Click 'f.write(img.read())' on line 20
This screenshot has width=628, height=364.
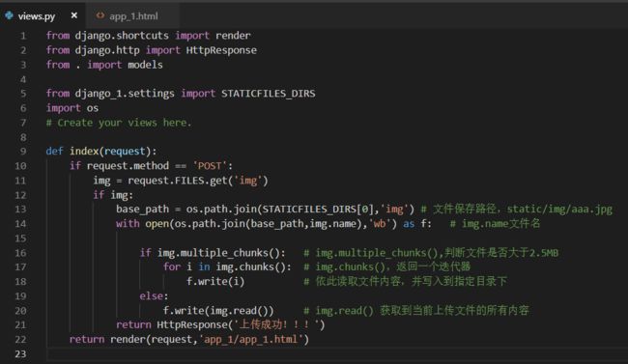[x=218, y=310]
